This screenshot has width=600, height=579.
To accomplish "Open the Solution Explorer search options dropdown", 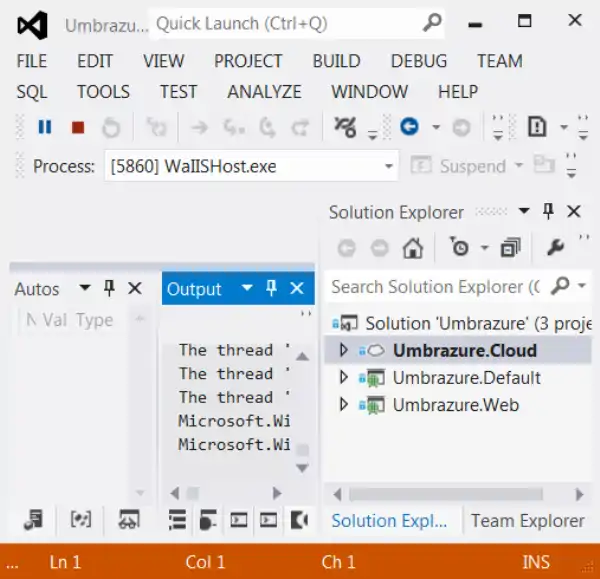I will point(582,285).
